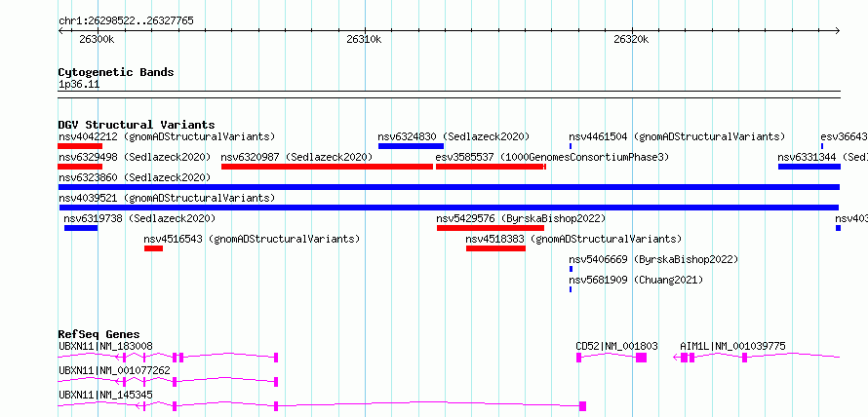Open the nsv4516543 (gnomADStructuralVariants) label
The image size is (868, 417).
tap(252, 239)
